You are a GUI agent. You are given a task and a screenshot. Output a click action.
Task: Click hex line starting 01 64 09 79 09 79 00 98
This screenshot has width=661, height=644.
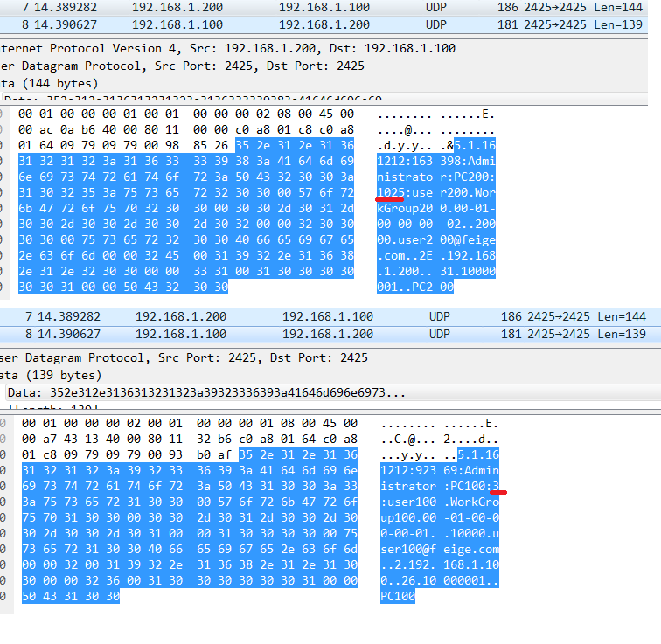coord(186,145)
